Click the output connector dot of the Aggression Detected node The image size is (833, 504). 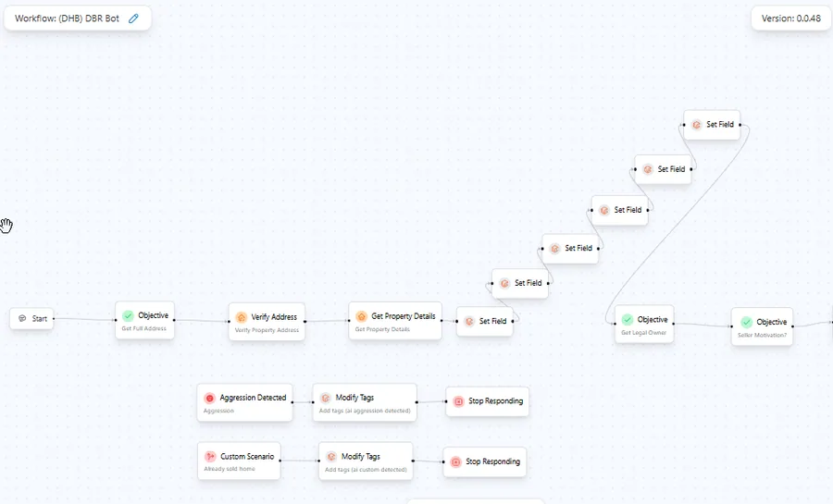(x=292, y=402)
